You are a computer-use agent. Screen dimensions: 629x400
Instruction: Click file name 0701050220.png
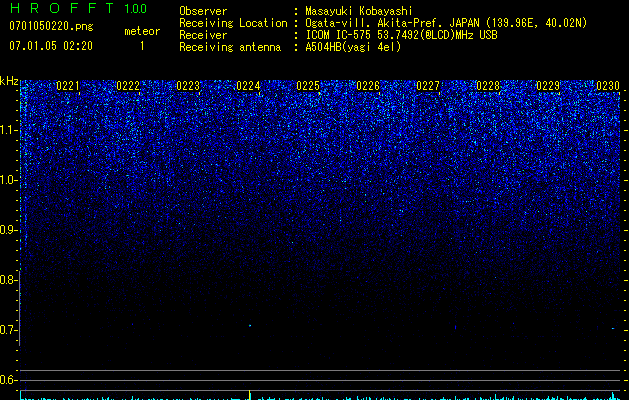coord(51,26)
